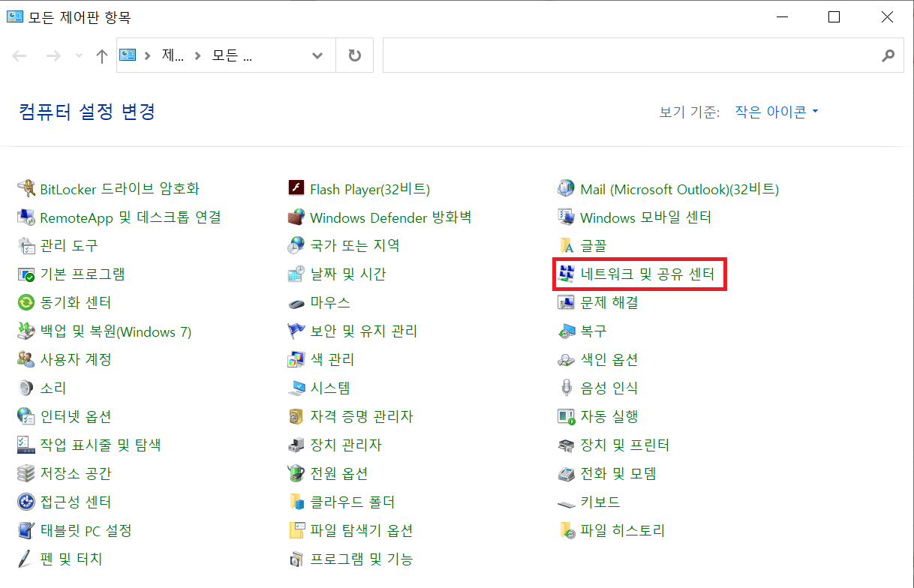Open the 작은 아이콘 view dropdown

click(777, 112)
